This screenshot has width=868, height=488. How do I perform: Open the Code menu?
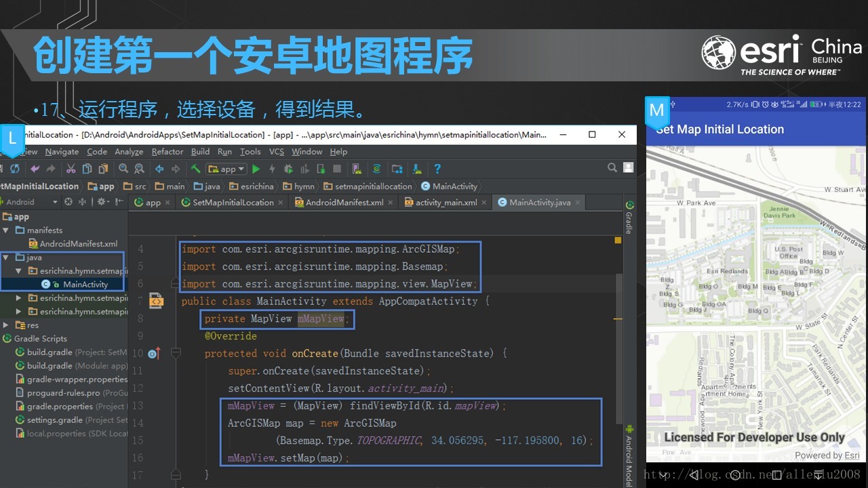pos(97,152)
